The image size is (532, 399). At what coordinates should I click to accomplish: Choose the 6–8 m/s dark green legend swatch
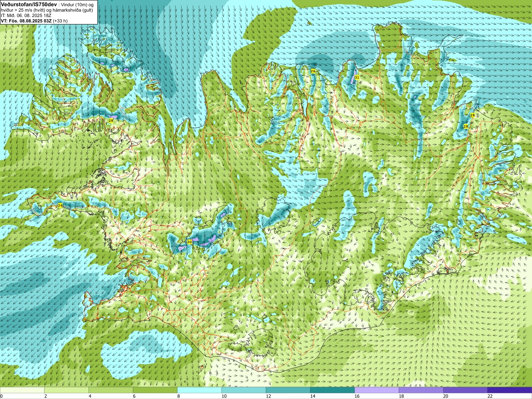click(x=155, y=390)
